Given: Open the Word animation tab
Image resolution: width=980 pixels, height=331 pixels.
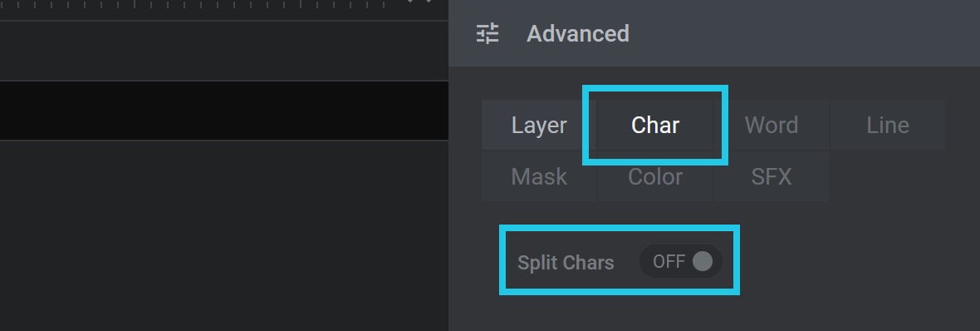Looking at the screenshot, I should pos(772,125).
